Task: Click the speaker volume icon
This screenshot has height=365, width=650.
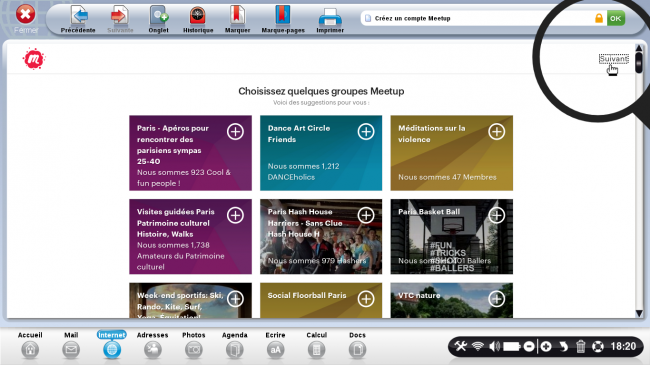Action: tap(494, 346)
